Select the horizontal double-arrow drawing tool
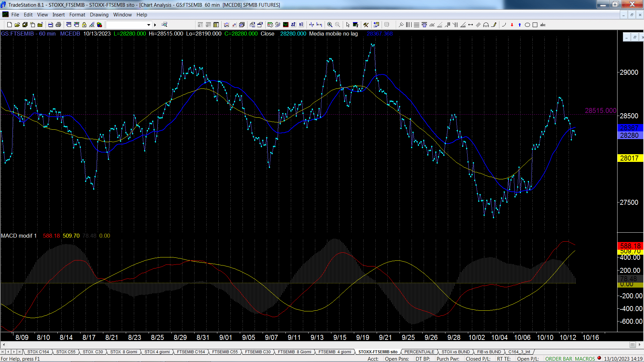 click(x=471, y=25)
